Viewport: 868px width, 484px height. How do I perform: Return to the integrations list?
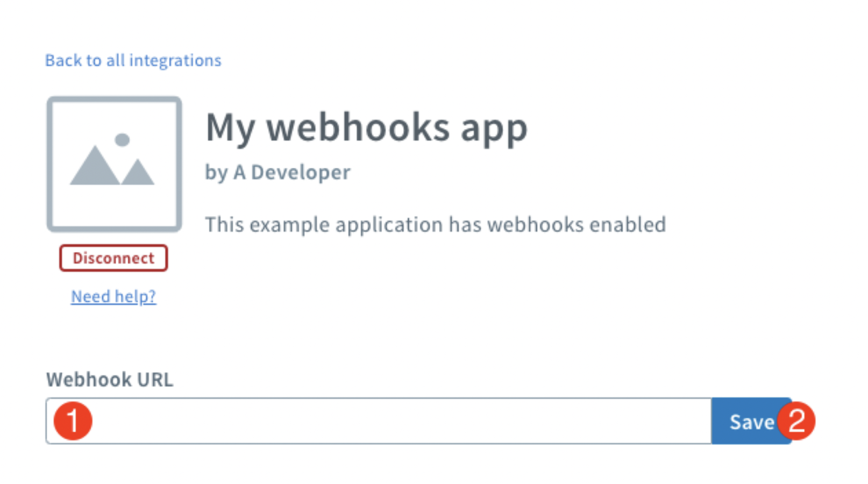(132, 60)
